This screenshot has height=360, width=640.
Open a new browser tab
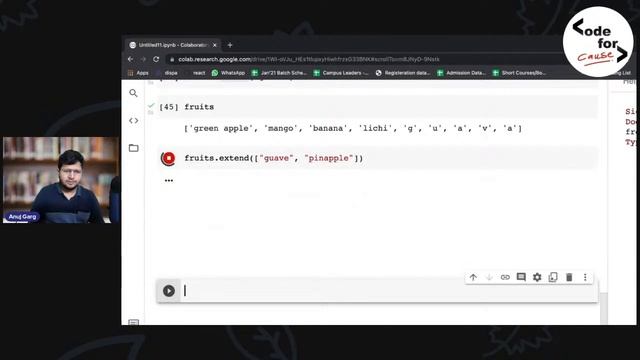click(230, 45)
